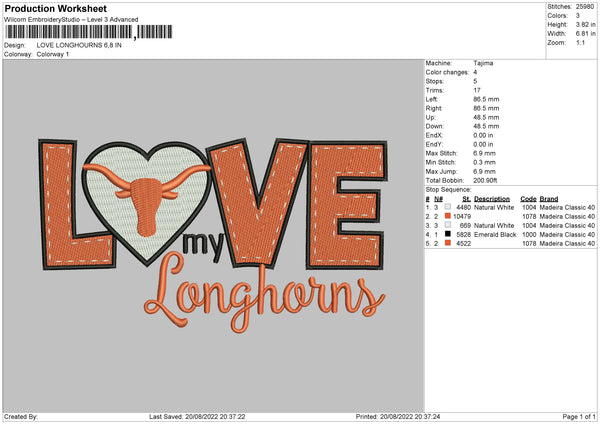Select the orange swatch in stop row 5
Screen dimensions: 600x424
click(448, 243)
